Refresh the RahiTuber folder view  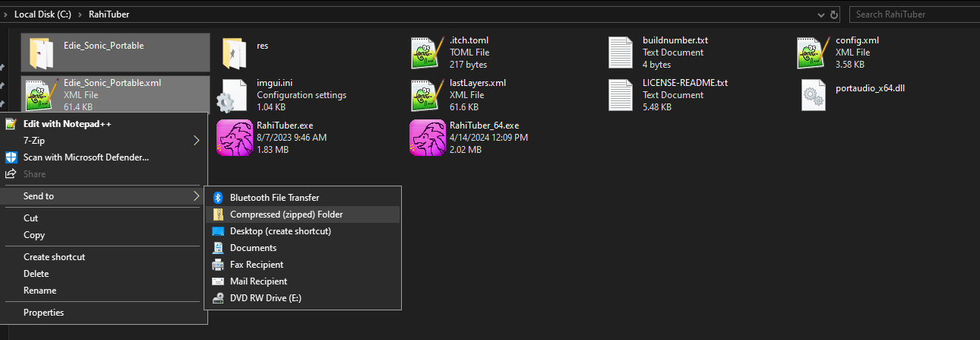click(x=835, y=14)
